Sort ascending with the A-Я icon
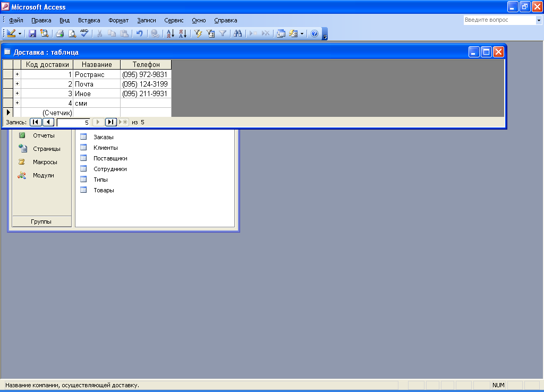Viewport: 544px width, 392px height. pos(171,33)
